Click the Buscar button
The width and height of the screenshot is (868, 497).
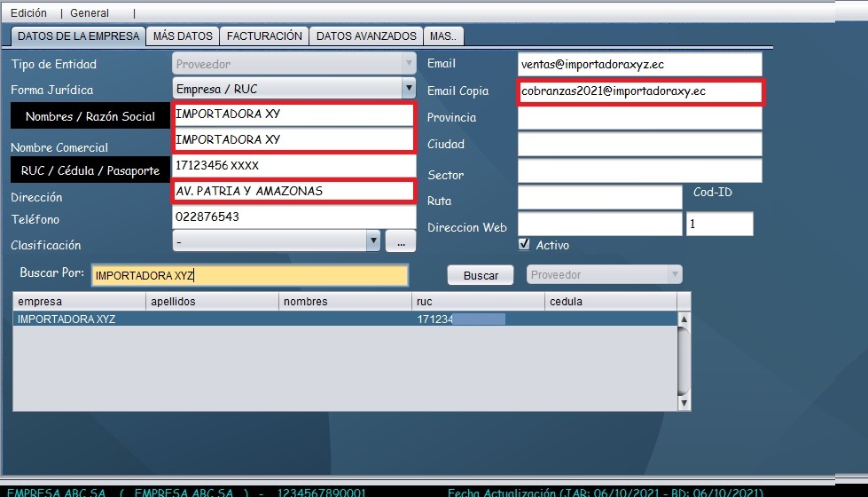coord(481,276)
